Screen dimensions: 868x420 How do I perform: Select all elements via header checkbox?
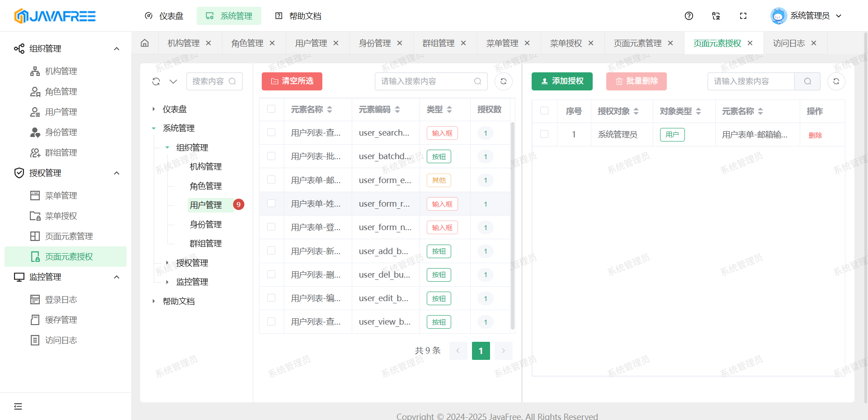(x=271, y=109)
